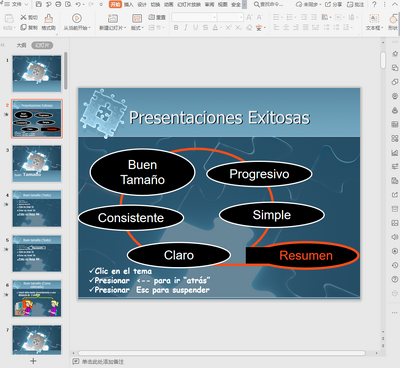Open the cloud sync status dropdown

tap(308, 5)
